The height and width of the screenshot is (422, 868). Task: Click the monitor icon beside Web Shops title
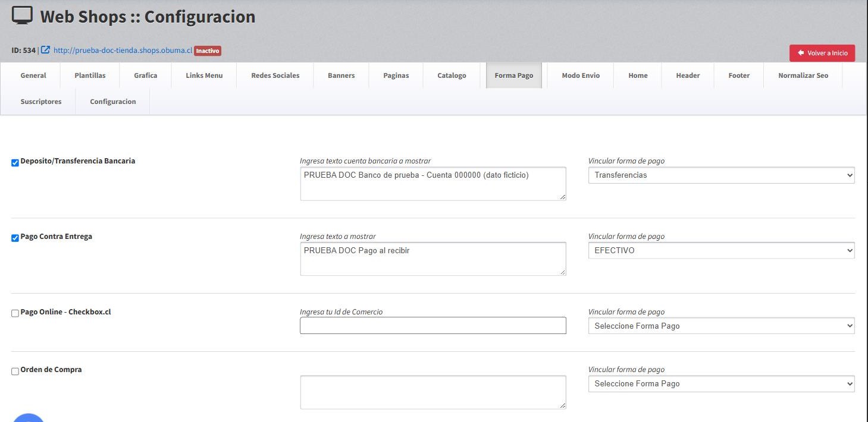coord(22,15)
